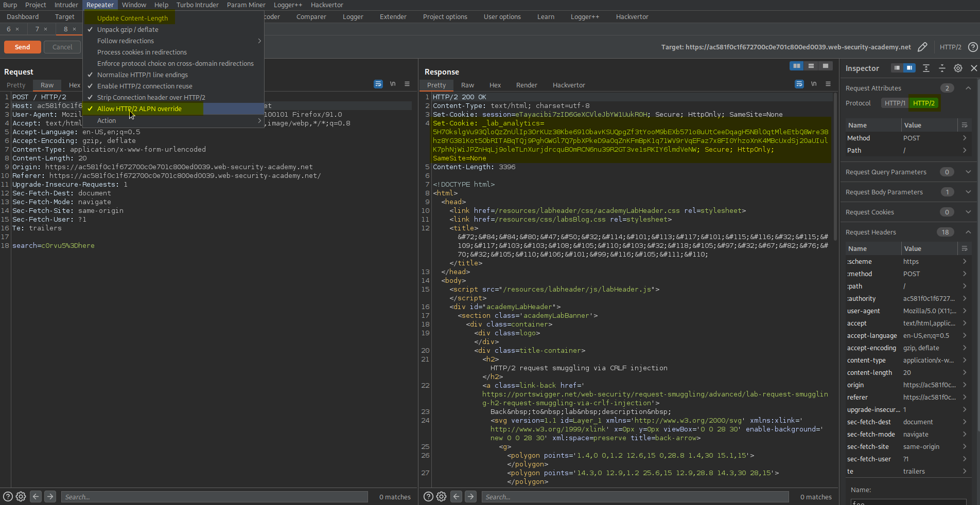Enable Enforce protocol choice on cross-domain redirections
The image size is (980, 505).
pyautogui.click(x=173, y=63)
